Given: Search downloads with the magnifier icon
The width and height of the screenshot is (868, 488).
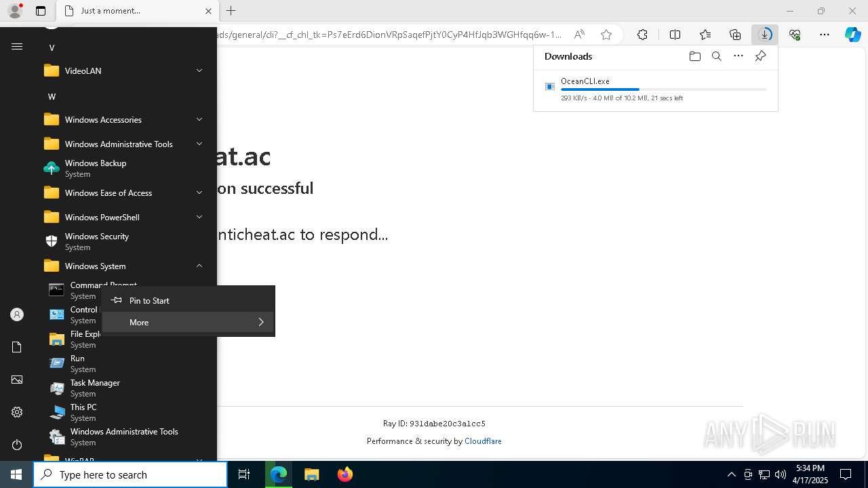Looking at the screenshot, I should (716, 56).
